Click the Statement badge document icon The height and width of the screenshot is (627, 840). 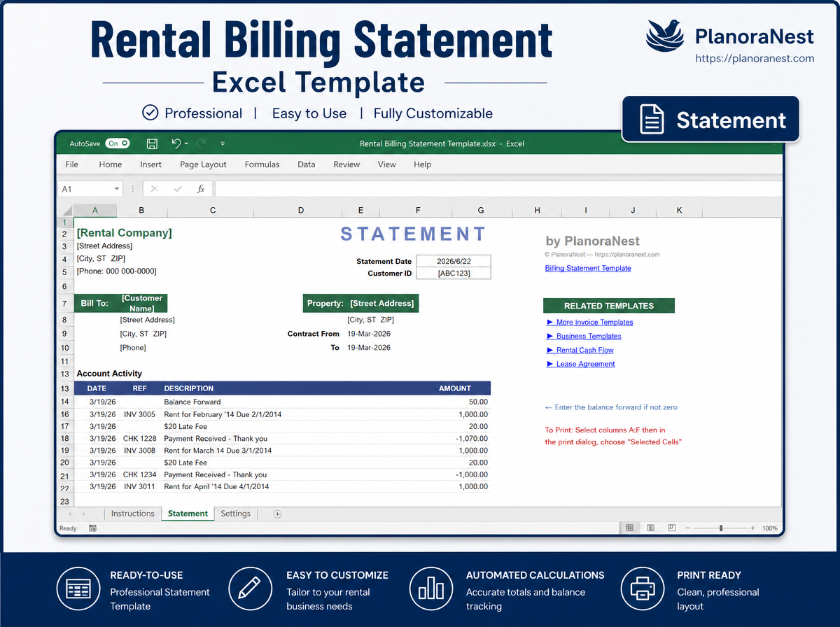tap(652, 120)
